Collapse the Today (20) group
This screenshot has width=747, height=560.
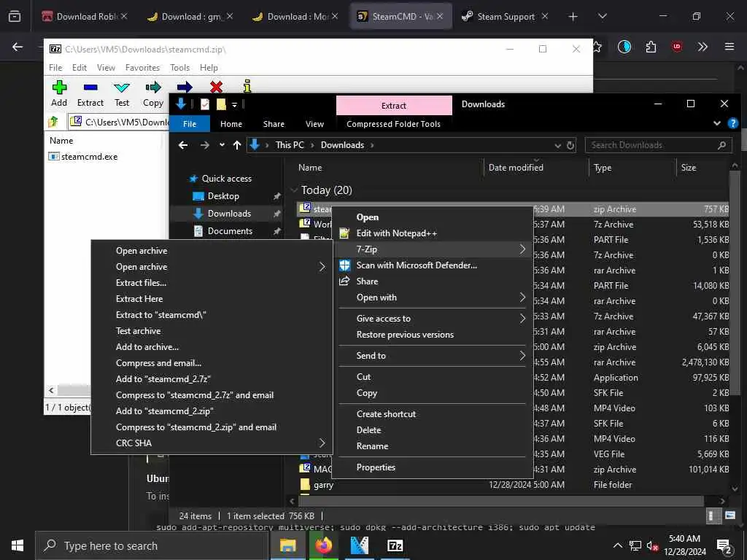(x=295, y=190)
